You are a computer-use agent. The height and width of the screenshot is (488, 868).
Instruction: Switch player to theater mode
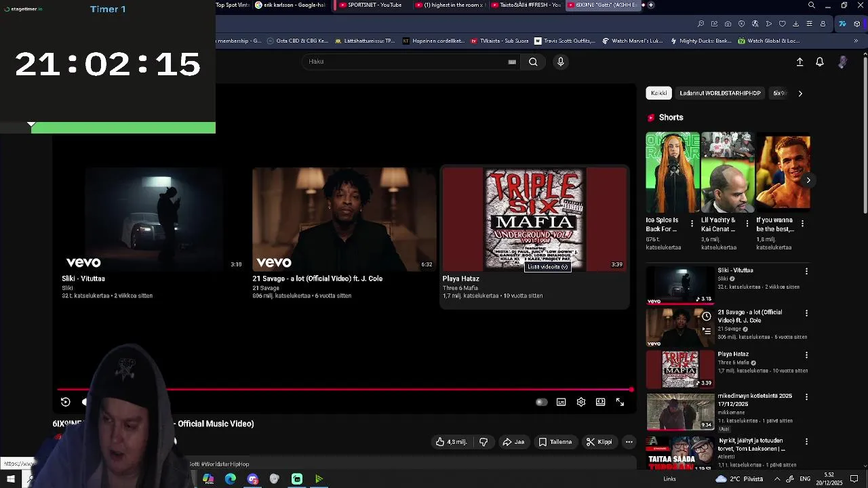tap(601, 402)
